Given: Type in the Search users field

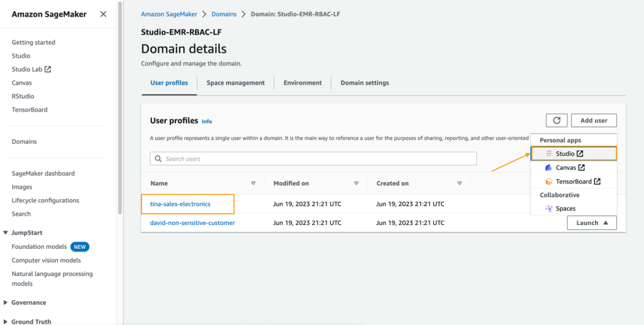Looking at the screenshot, I should click(314, 159).
